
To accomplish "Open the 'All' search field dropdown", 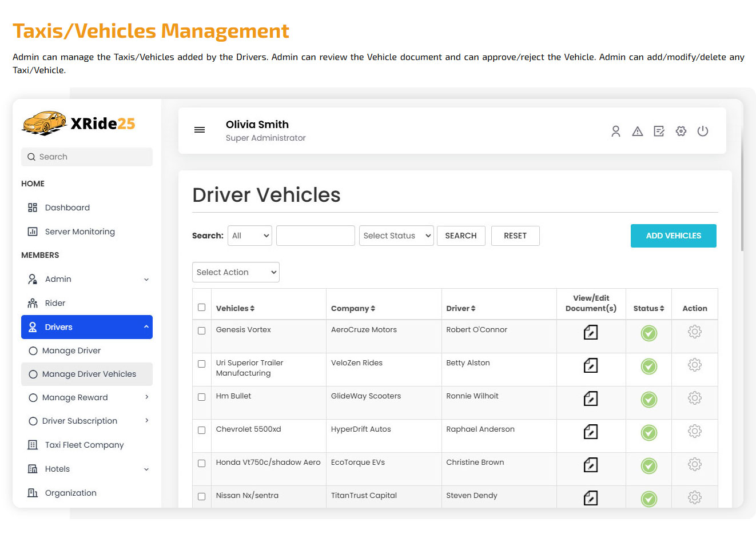I will coord(250,236).
